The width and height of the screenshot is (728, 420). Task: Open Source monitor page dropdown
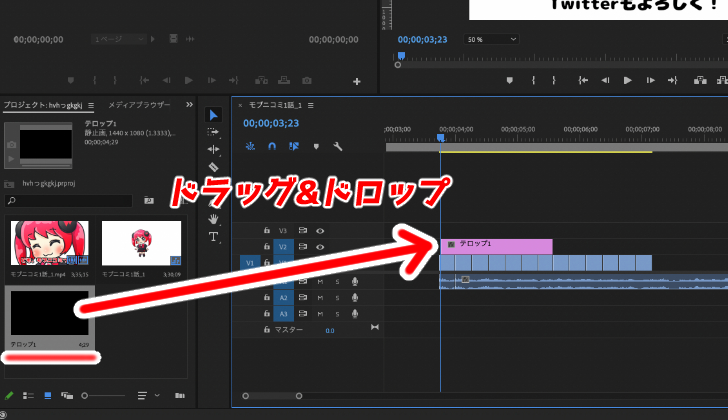click(119, 39)
